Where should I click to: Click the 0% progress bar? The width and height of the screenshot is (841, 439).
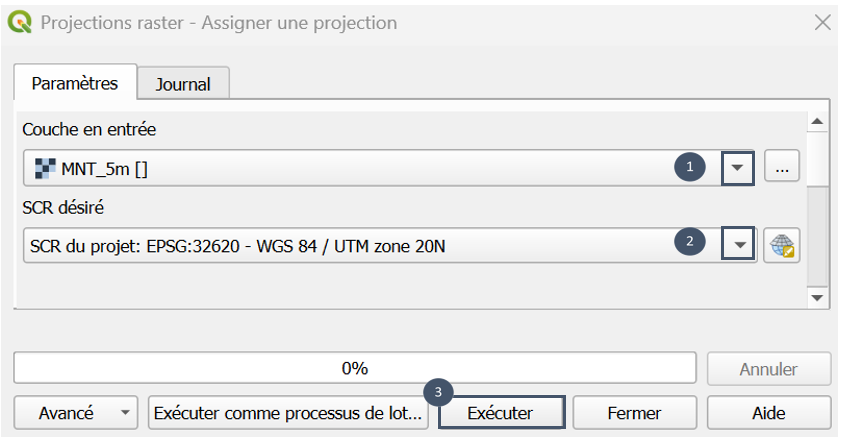tap(355, 368)
